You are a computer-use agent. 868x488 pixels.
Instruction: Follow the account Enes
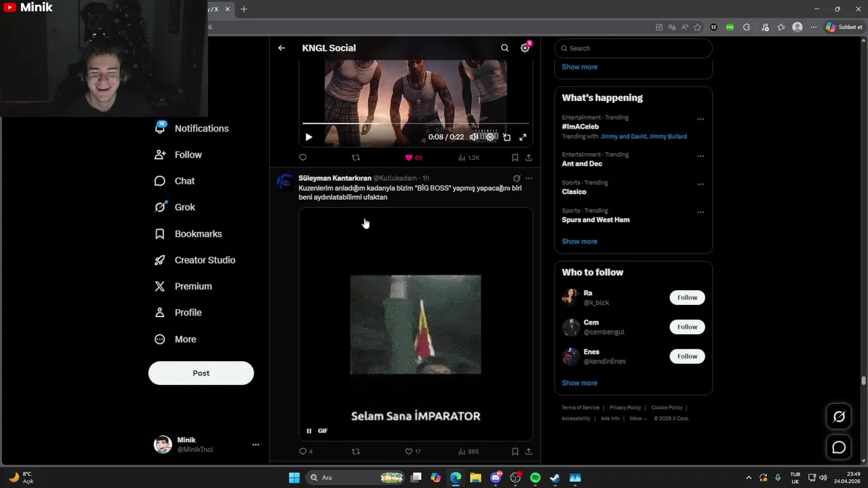687,357
